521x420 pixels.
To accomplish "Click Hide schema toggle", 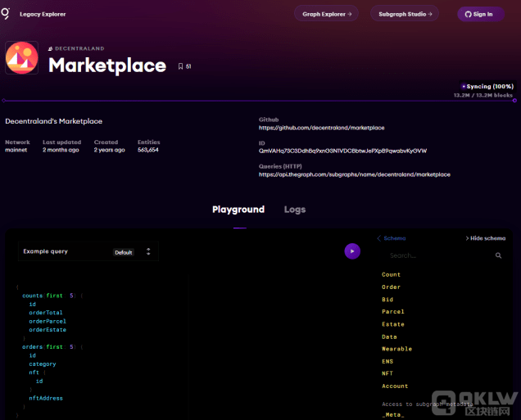I will pyautogui.click(x=486, y=238).
